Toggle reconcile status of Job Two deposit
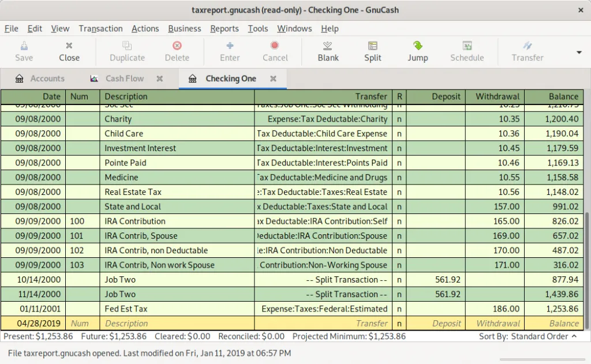Screen dimensions: 591x364 point(399,279)
